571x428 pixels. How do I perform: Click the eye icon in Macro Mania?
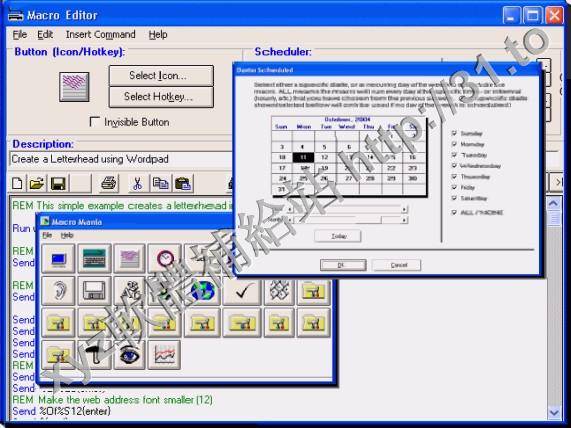pyautogui.click(x=129, y=355)
